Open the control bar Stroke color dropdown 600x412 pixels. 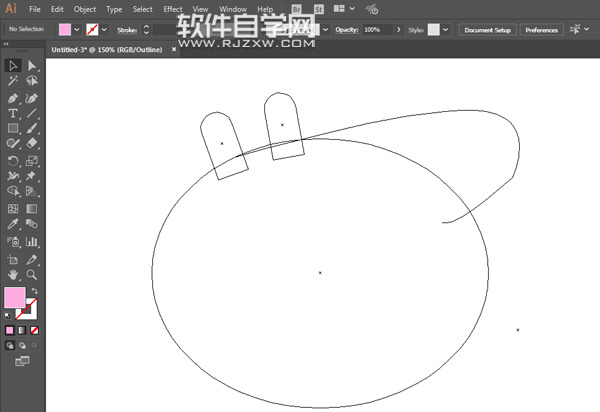pos(104,29)
